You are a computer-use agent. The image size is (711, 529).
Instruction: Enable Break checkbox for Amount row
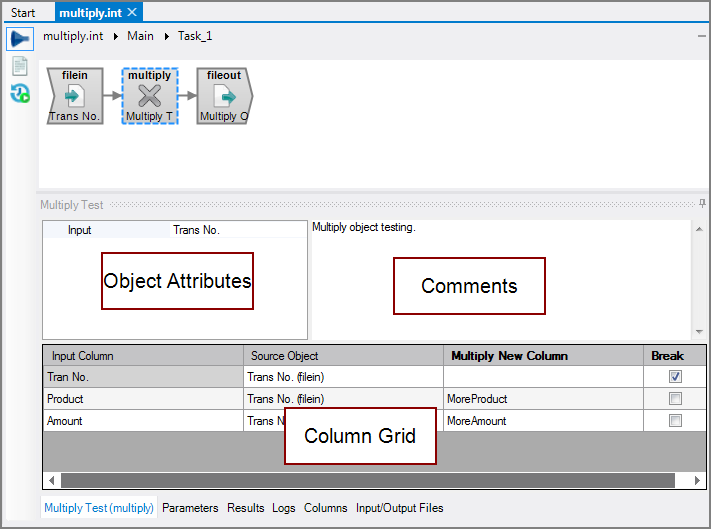tap(675, 421)
